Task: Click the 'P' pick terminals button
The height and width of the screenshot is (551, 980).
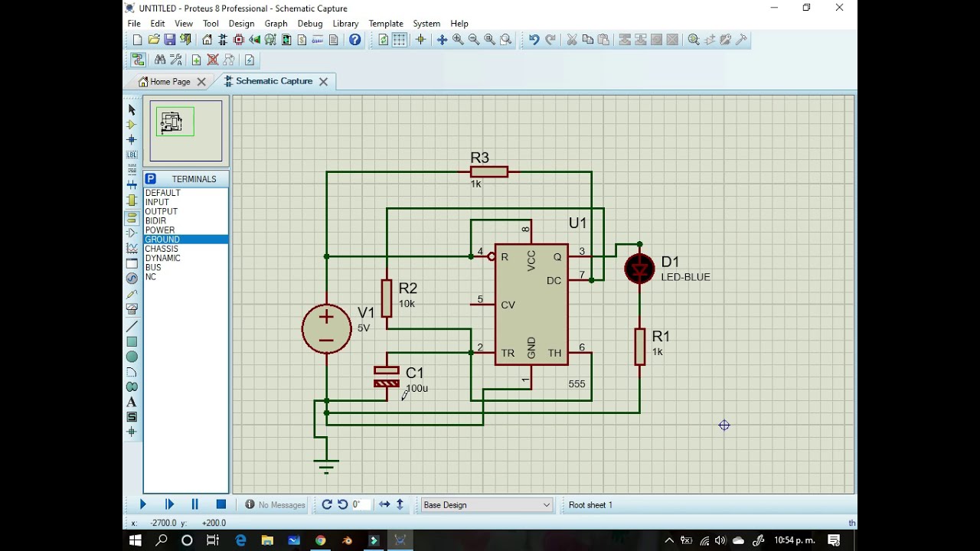Action: [150, 179]
